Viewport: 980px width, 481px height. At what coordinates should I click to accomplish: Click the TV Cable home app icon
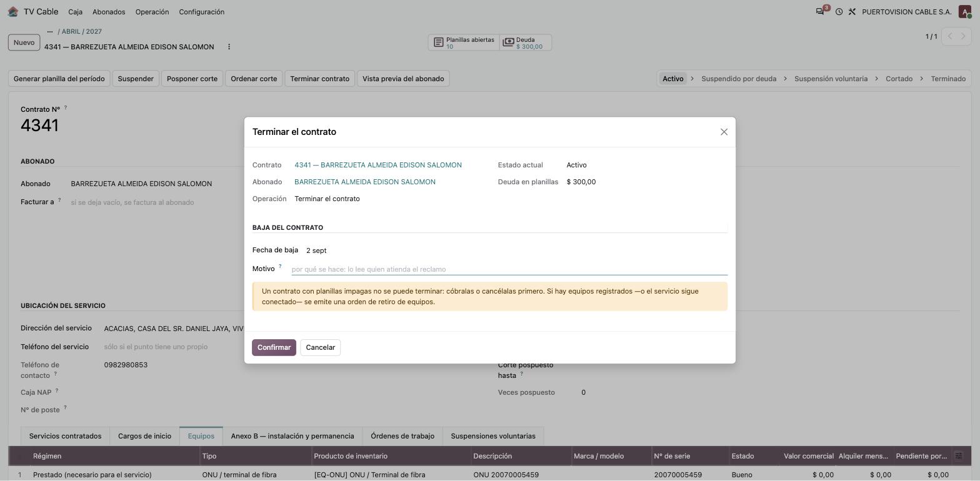click(13, 12)
